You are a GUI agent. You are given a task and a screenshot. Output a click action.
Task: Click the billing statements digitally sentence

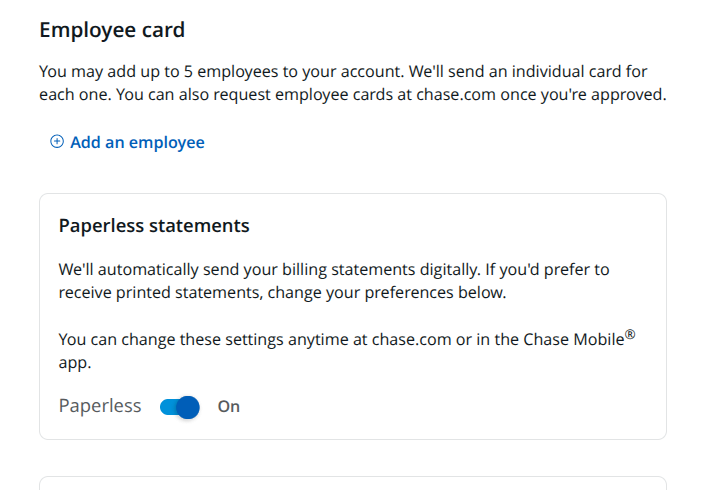click(x=334, y=270)
